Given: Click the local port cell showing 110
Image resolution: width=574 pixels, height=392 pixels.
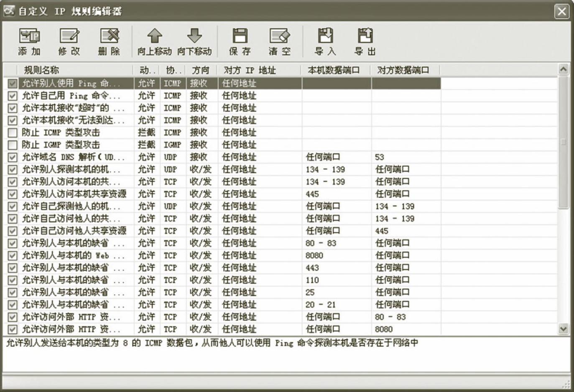Looking at the screenshot, I should 312,280.
